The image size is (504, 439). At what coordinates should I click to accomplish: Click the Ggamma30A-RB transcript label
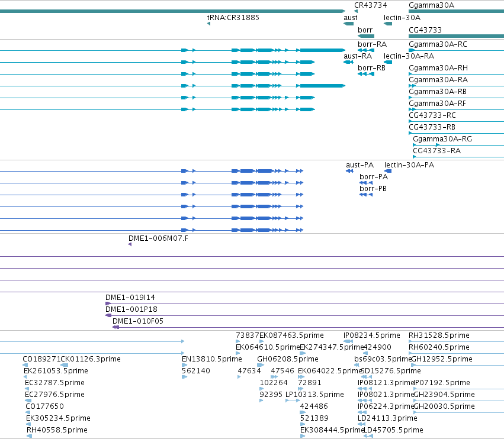point(438,92)
